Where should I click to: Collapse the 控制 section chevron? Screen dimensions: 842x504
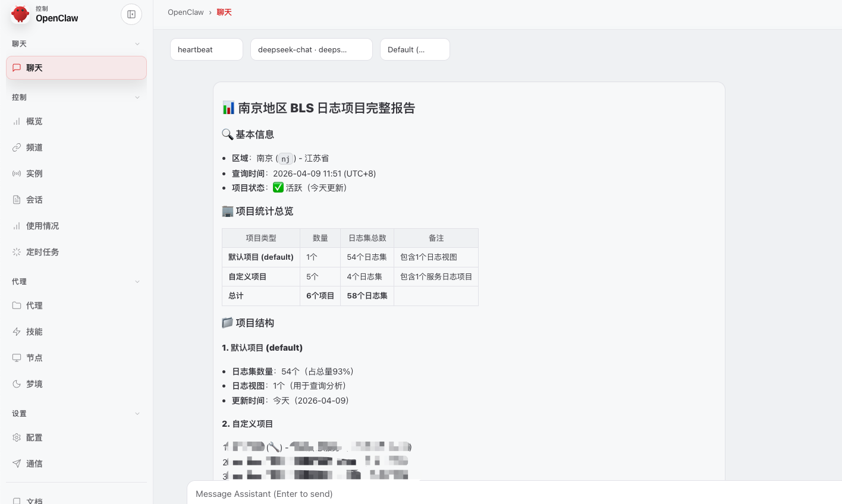137,97
